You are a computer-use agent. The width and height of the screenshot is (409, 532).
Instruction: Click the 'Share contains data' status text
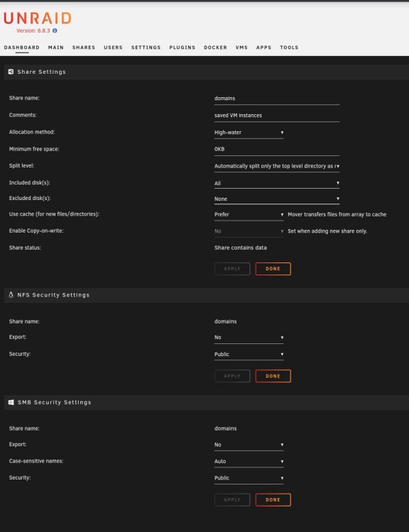(x=241, y=248)
